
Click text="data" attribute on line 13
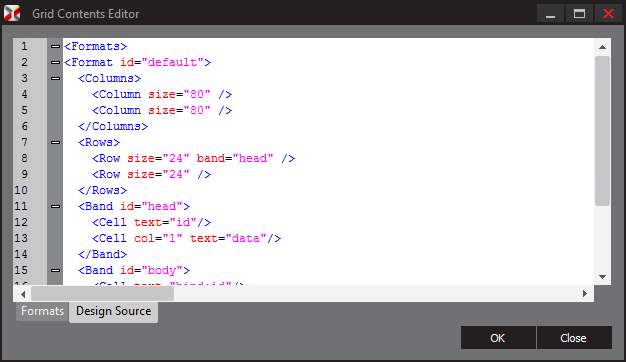228,238
